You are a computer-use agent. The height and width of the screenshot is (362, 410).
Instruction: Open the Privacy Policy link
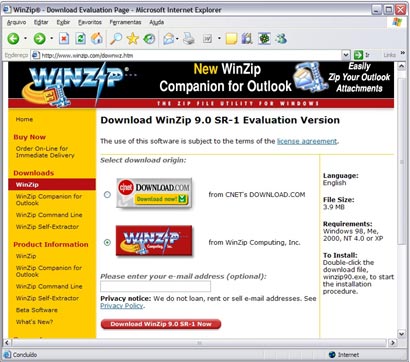pyautogui.click(x=122, y=306)
